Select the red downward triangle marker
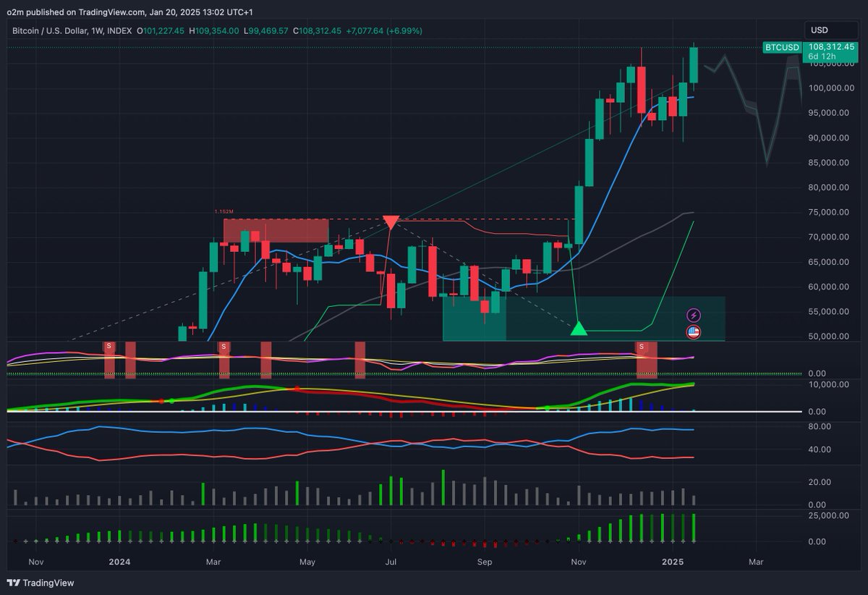Screen dimensions: 868x595 [391, 222]
